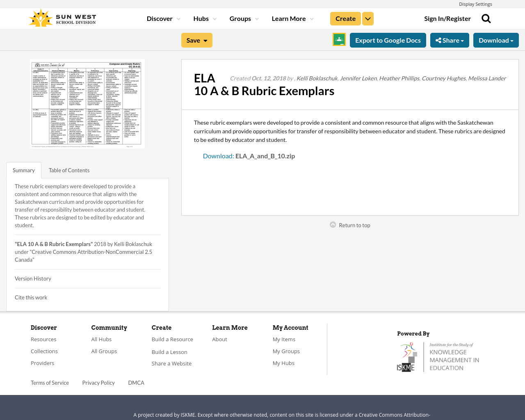Click Sign In/Register
The image size is (525, 420).
[x=447, y=18]
